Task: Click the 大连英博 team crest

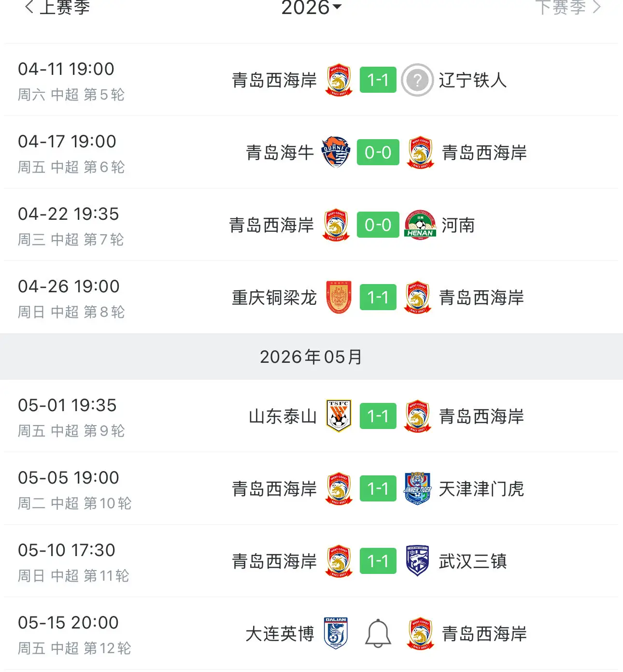Action: (x=336, y=633)
